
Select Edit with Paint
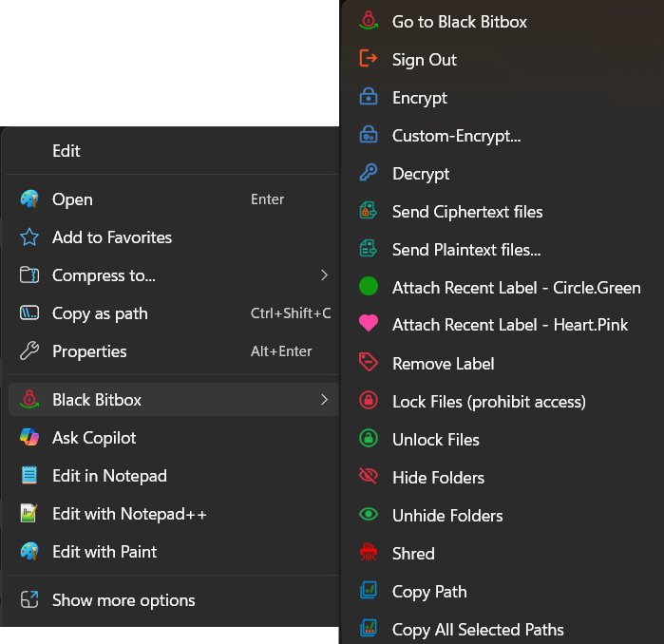[104, 552]
